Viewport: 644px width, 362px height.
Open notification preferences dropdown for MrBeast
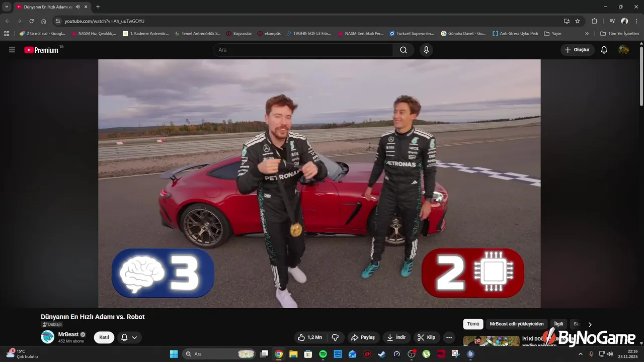click(x=129, y=337)
